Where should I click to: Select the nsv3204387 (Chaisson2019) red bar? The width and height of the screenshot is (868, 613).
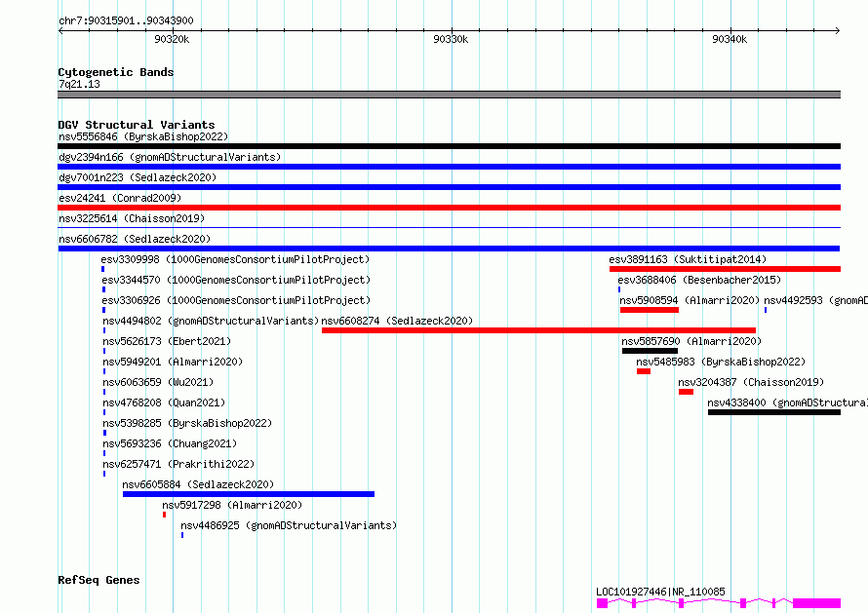686,392
